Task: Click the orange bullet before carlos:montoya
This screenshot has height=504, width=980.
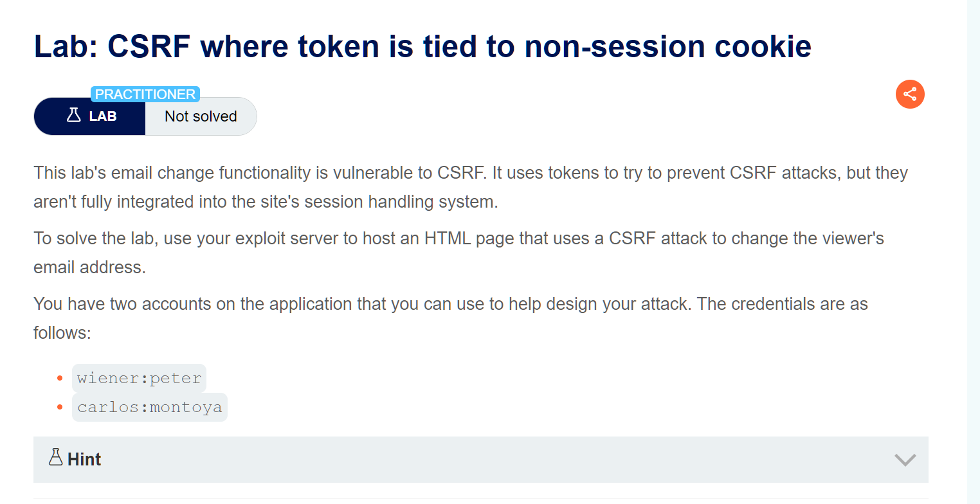Action: (60, 407)
